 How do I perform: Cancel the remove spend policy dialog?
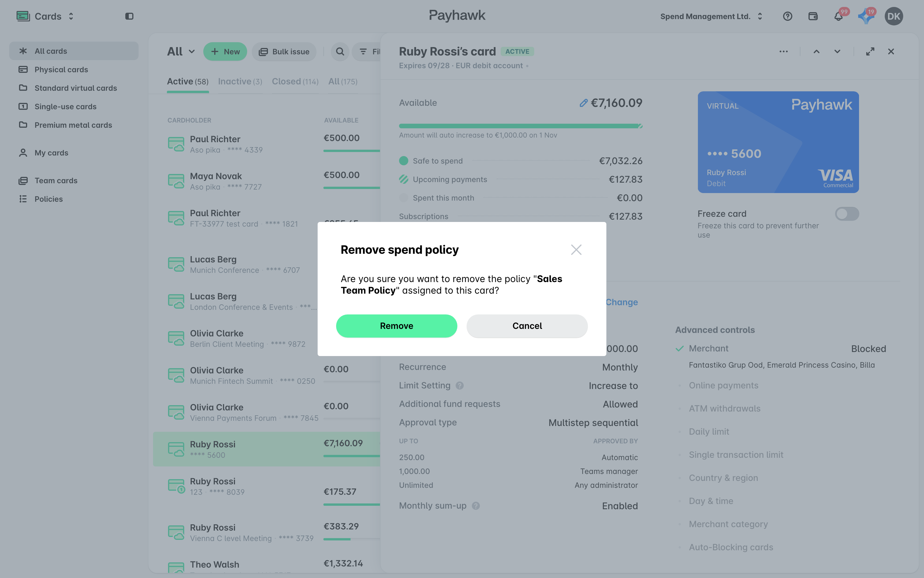[x=527, y=326]
